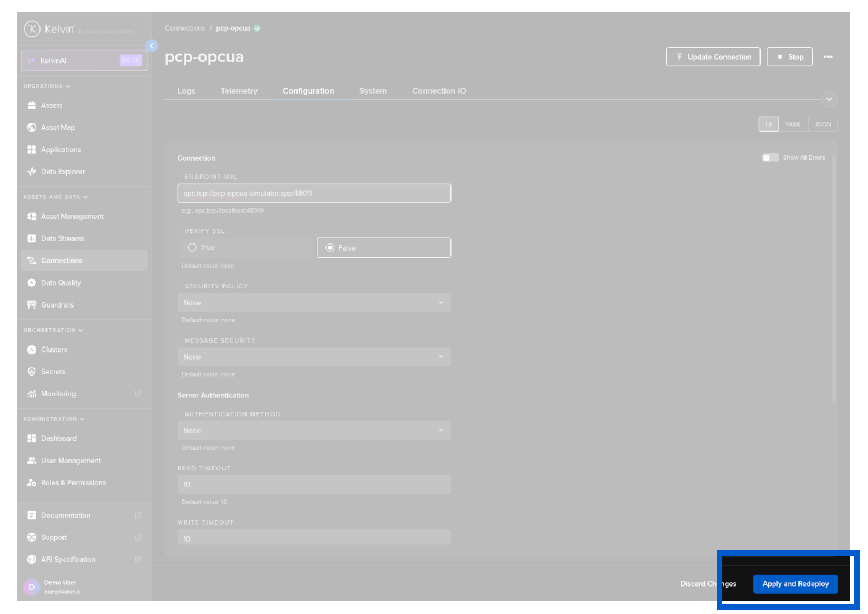Switch to the Connection IO tab
868x614 pixels.
point(439,91)
